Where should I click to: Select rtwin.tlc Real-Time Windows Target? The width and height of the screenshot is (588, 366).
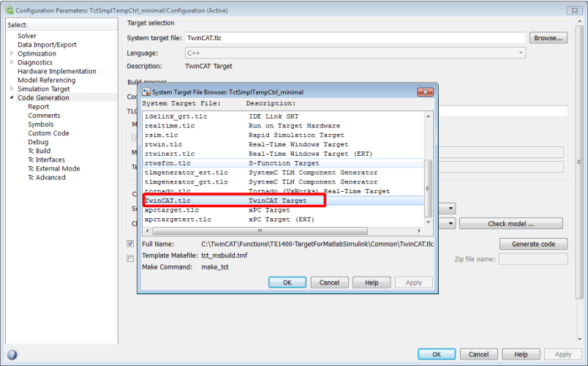pos(284,144)
